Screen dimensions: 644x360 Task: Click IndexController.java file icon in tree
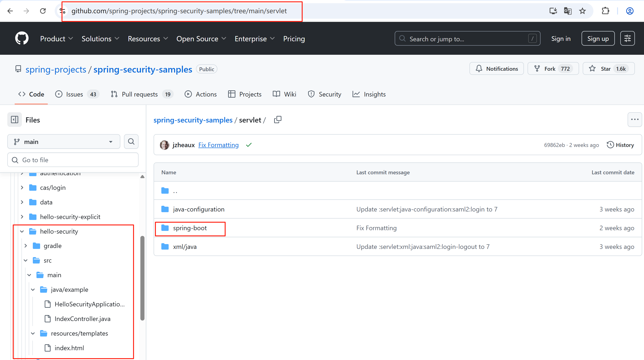point(47,319)
